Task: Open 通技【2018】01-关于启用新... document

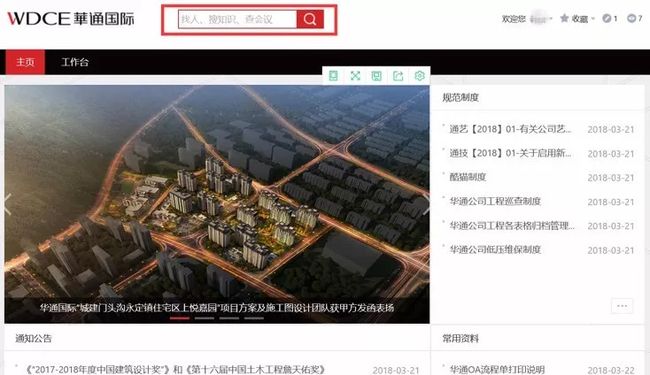Action: pos(510,153)
